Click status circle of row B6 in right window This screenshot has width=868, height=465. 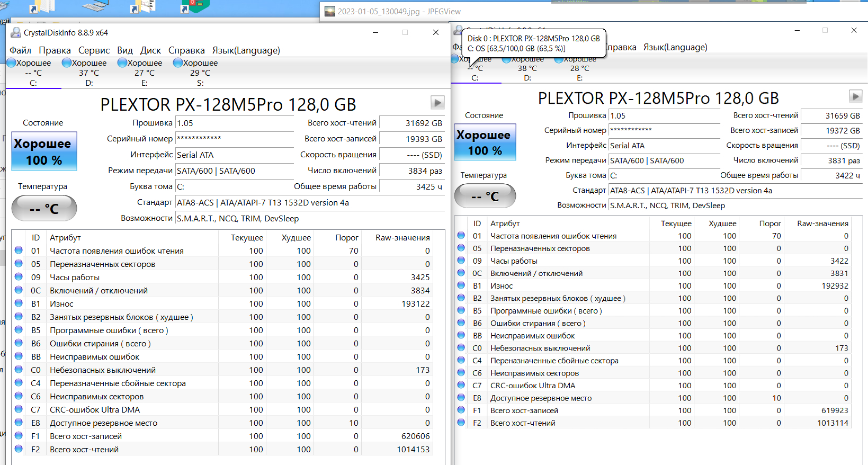click(x=461, y=323)
